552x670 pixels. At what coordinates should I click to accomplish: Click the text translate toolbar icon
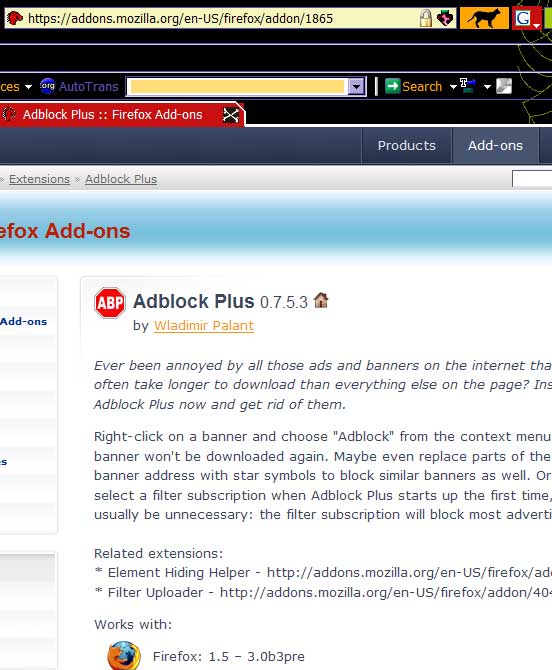point(468,86)
